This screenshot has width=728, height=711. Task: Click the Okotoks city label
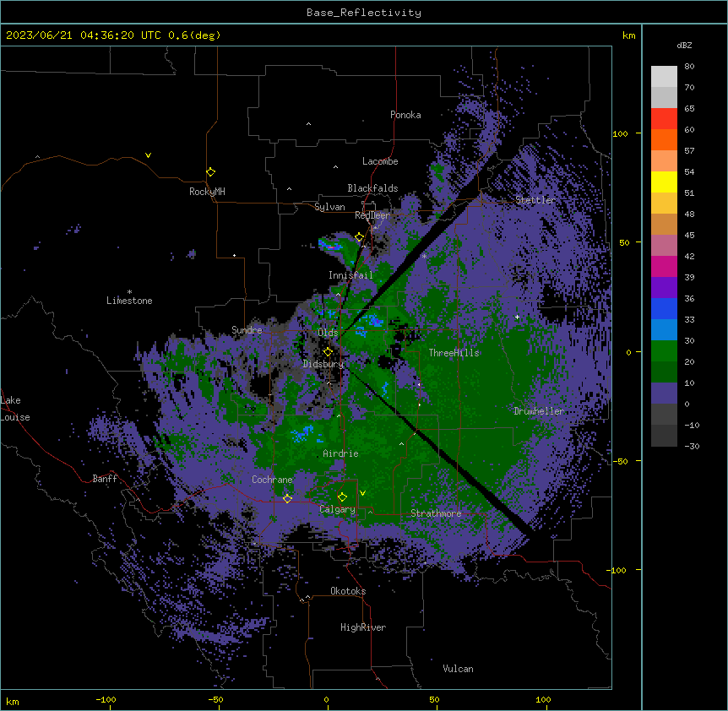pos(348,591)
